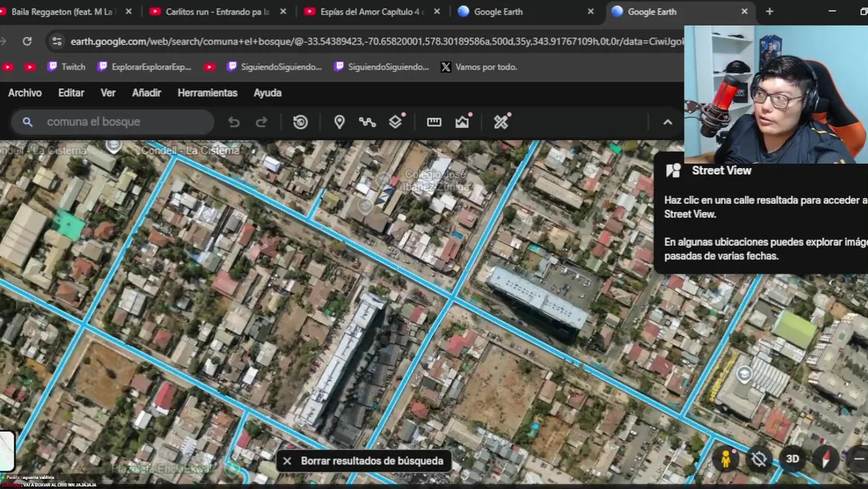Viewport: 868px width, 489px height.
Task: Open 'Vamos por todo.' X bookmark
Action: pyautogui.click(x=479, y=67)
